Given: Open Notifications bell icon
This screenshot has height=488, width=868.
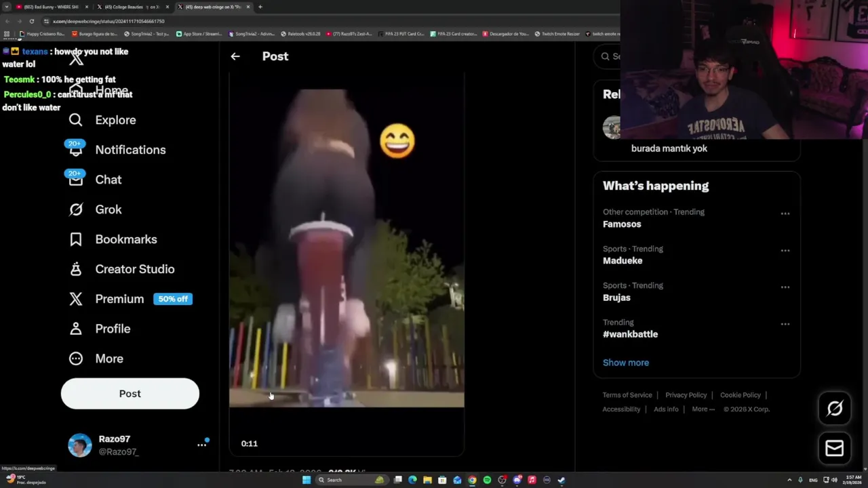Looking at the screenshot, I should pos(76,150).
